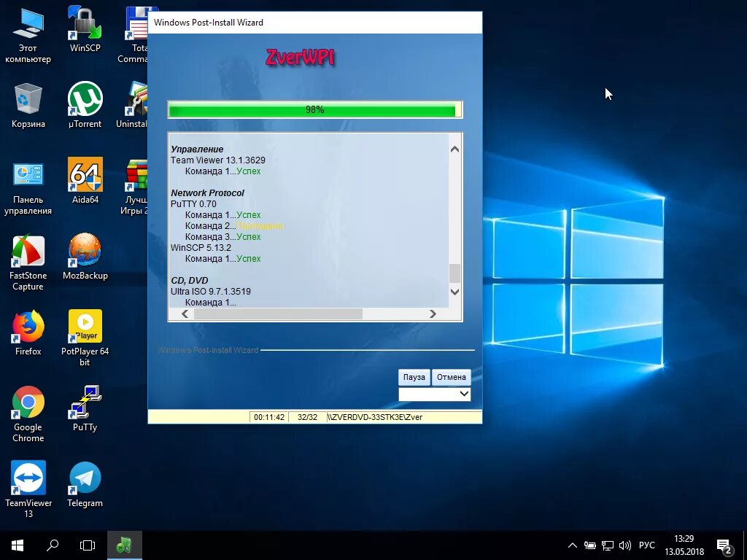Click the vertical scrollbar thumb in log
The height and width of the screenshot is (560, 747).
(455, 273)
